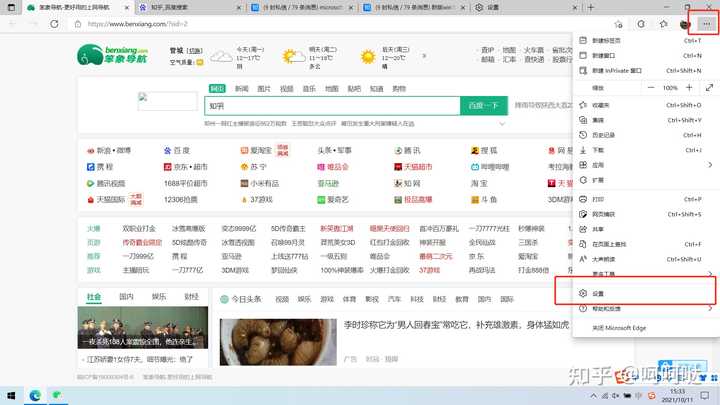Select 大声朗读 (Read aloud) menu entry
Screen dimensions: 720x405
coord(646,259)
